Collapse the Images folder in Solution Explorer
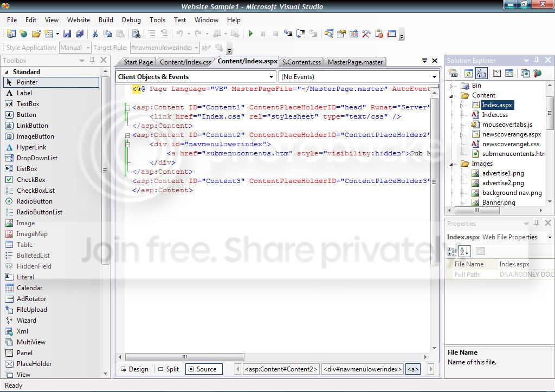The width and height of the screenshot is (555, 392). coord(451,164)
